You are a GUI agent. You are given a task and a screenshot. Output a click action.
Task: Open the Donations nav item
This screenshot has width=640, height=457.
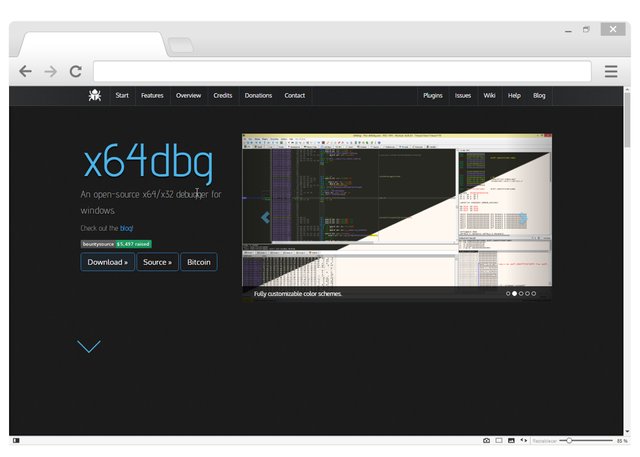tap(258, 95)
